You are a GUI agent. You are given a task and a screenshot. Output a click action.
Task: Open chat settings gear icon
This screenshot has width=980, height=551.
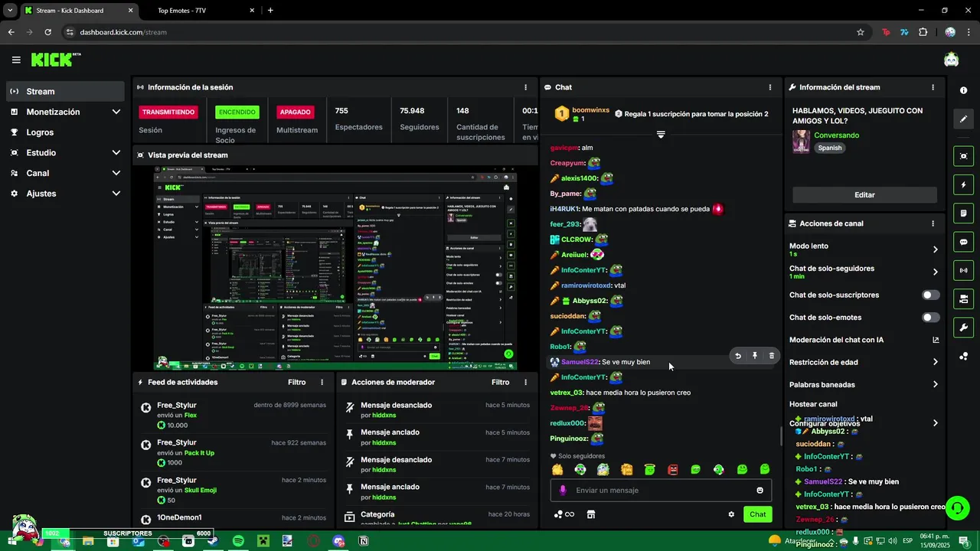tap(731, 514)
